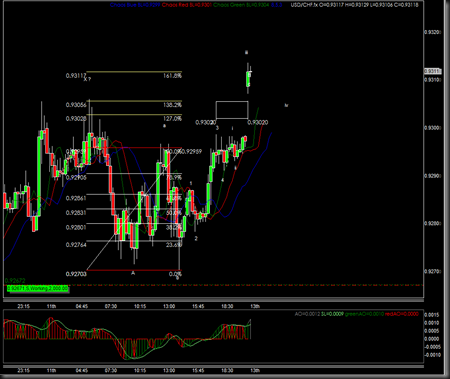Click 10:15 on the price chart's time axis
The image size is (450, 379).
coord(140,306)
